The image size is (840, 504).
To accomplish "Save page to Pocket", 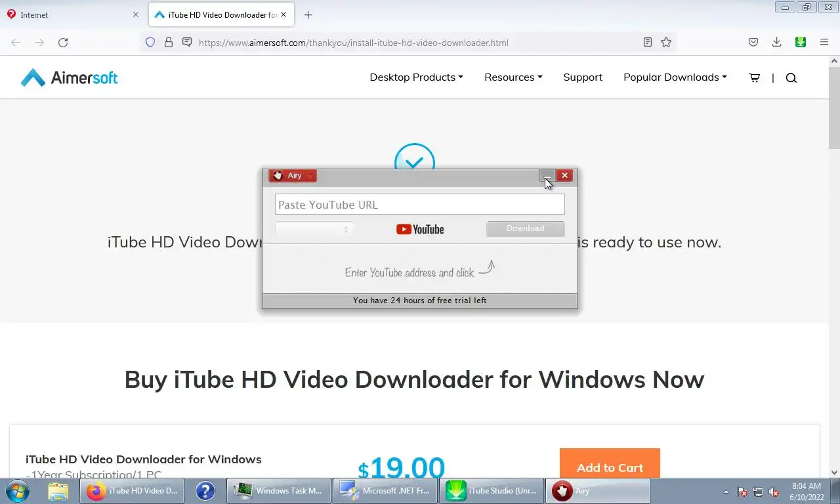I will click(753, 43).
